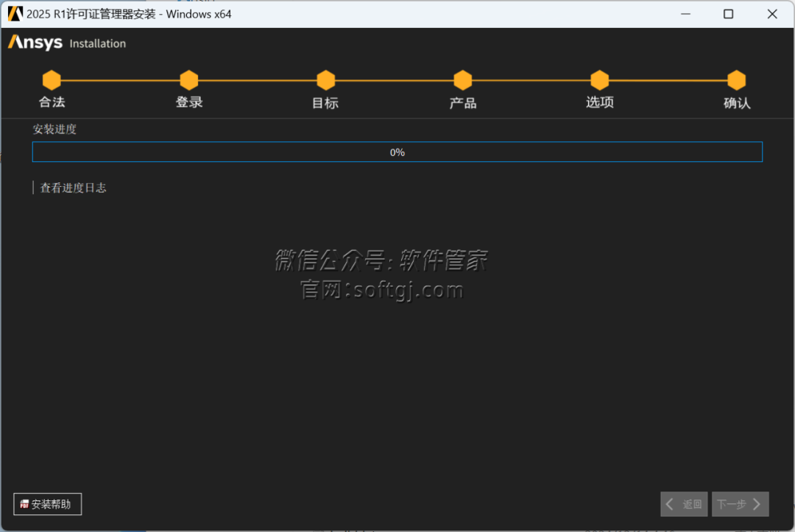This screenshot has height=532, width=795.
Task: Click the 确认 step hexagon
Action: click(x=737, y=80)
